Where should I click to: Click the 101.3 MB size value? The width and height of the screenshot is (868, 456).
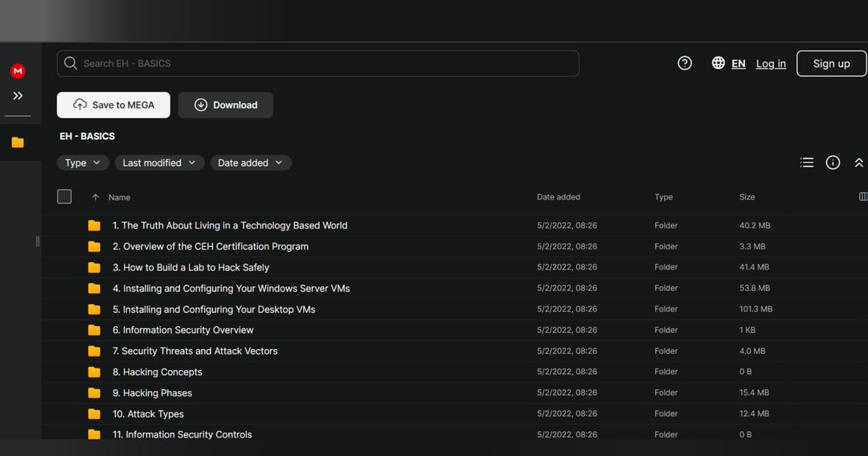755,309
